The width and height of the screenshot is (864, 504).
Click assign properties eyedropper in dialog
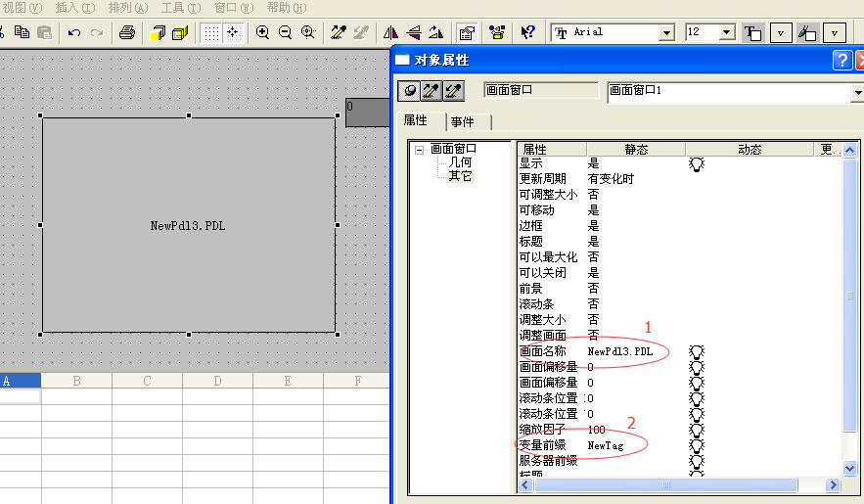pos(453,91)
